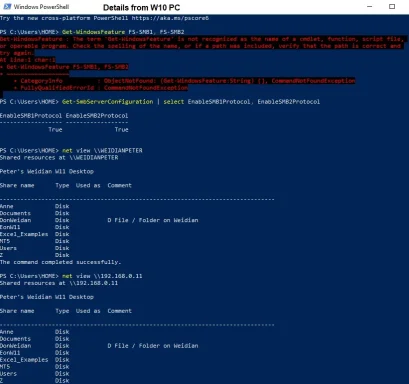Click the 'Share name' header in the \\WEIDIANPETER listing

coord(17,185)
